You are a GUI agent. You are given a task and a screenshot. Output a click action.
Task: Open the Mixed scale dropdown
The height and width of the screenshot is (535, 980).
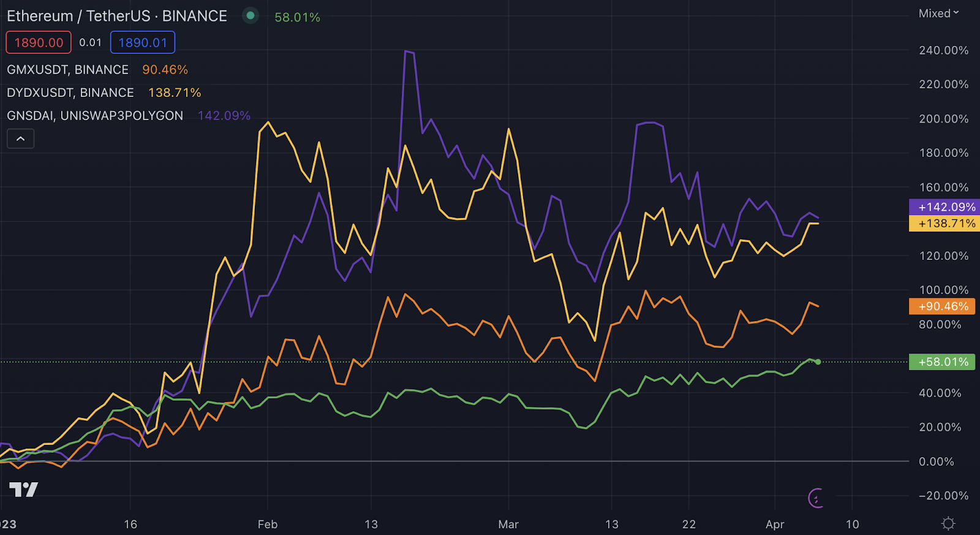coord(938,13)
